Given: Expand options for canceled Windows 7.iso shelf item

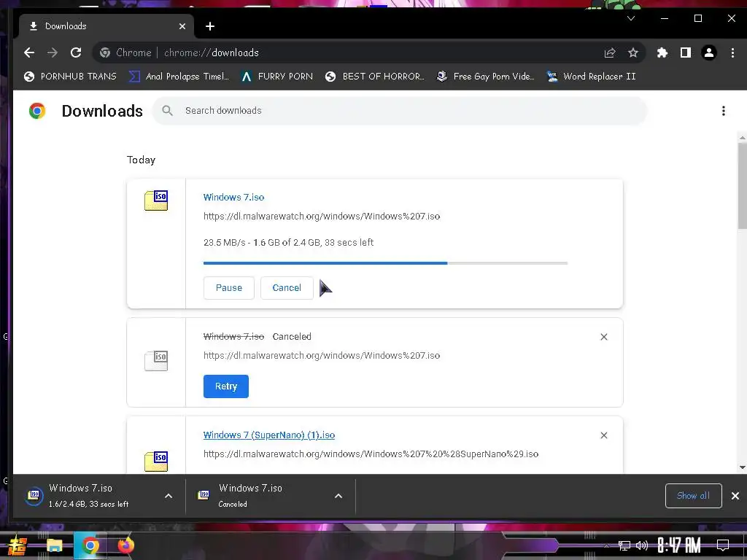Looking at the screenshot, I should coord(338,496).
